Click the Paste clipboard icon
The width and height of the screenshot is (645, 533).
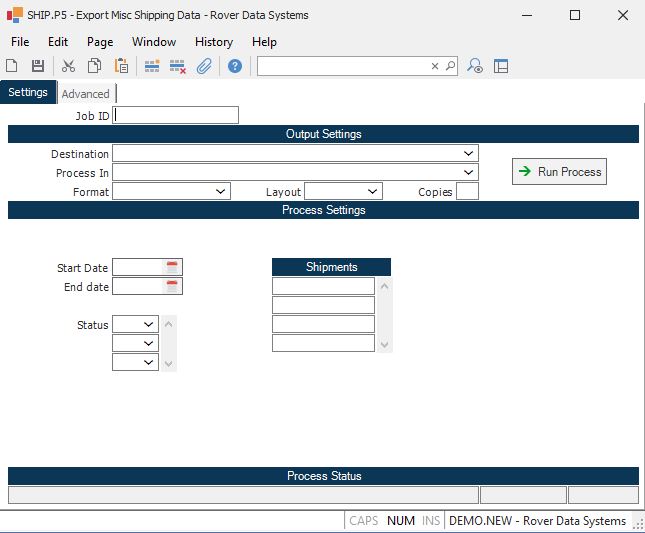[x=121, y=66]
